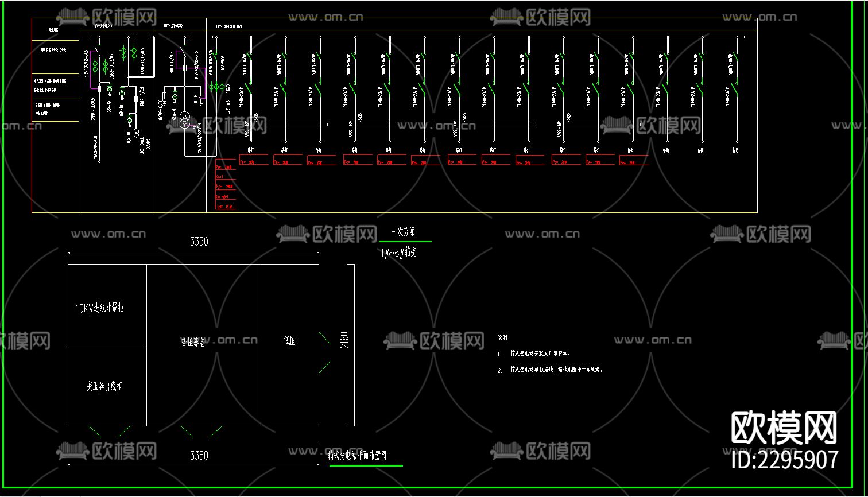868x497 pixels.
Task: Click the 说明 notes heading
Action: click(503, 338)
